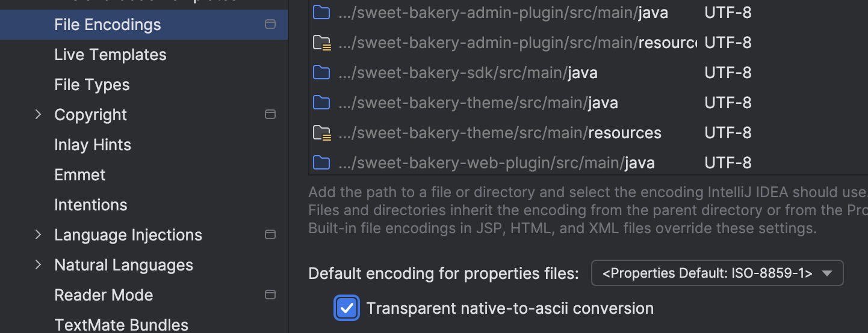Image resolution: width=868 pixels, height=333 pixels.
Task: Select Copyright settings label
Action: coord(91,115)
